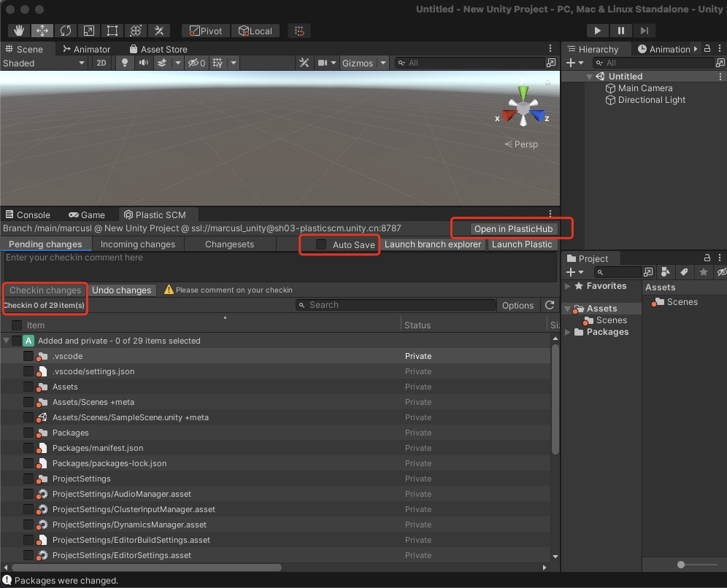Screen dimensions: 727x588
Task: Focus Scene view search field
Action: coord(469,63)
